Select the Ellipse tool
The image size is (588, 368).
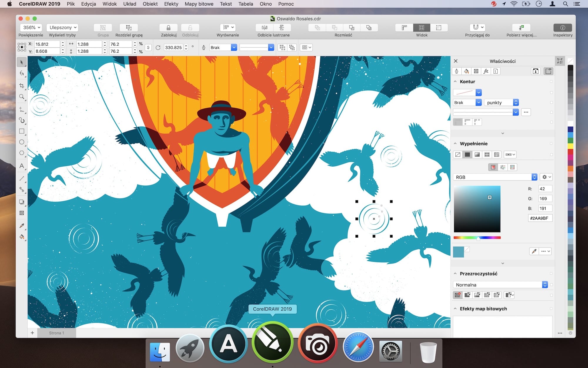(21, 142)
